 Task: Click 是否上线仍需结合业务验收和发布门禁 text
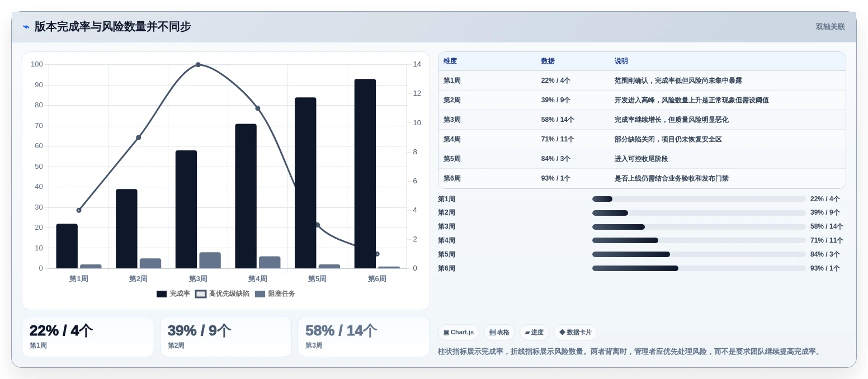pyautogui.click(x=672, y=178)
